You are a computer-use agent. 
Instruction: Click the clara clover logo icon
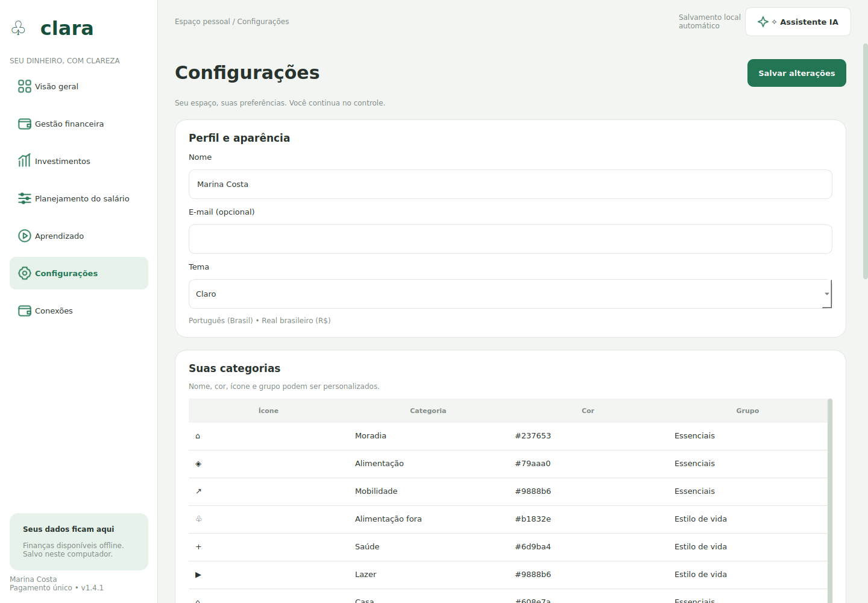click(x=19, y=28)
